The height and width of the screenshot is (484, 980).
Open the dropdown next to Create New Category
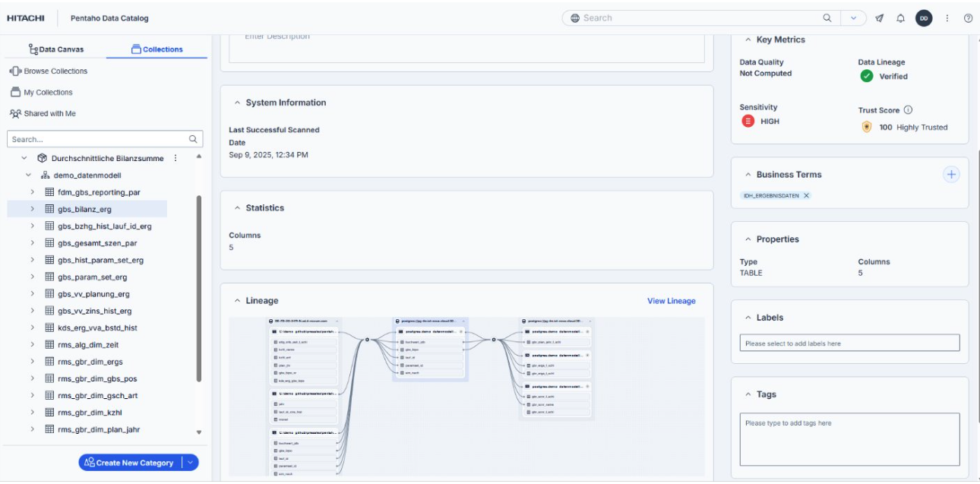pos(191,463)
